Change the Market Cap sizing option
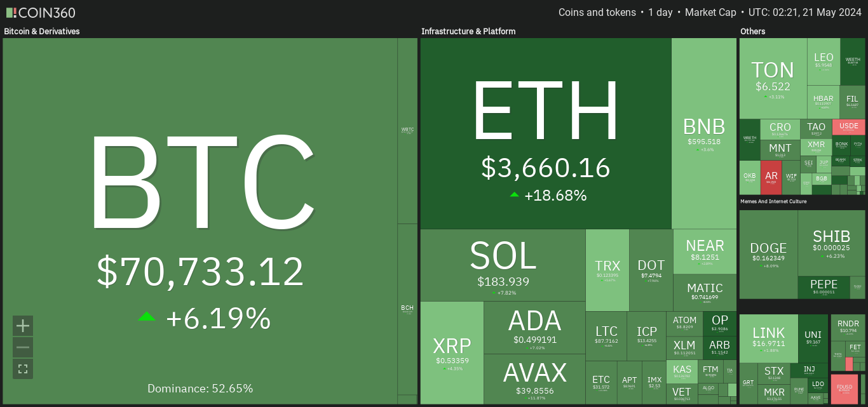Viewport: 868px width, 407px height. click(710, 12)
